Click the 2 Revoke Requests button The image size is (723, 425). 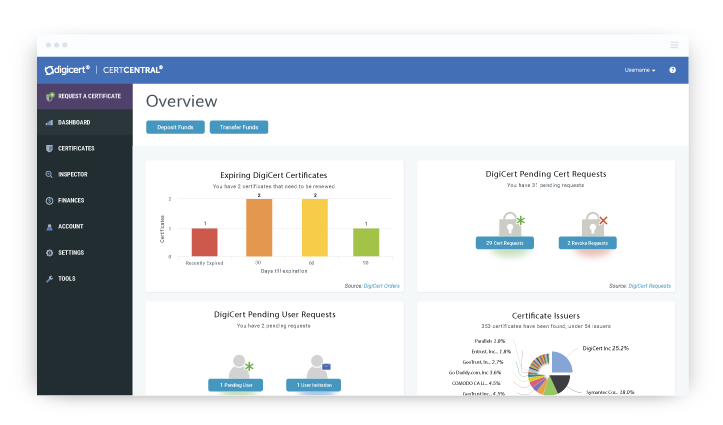(x=587, y=243)
